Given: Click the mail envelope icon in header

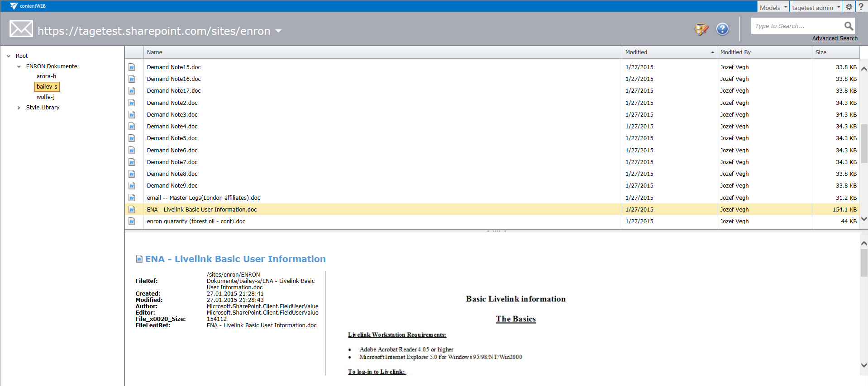Looking at the screenshot, I should click(x=21, y=29).
